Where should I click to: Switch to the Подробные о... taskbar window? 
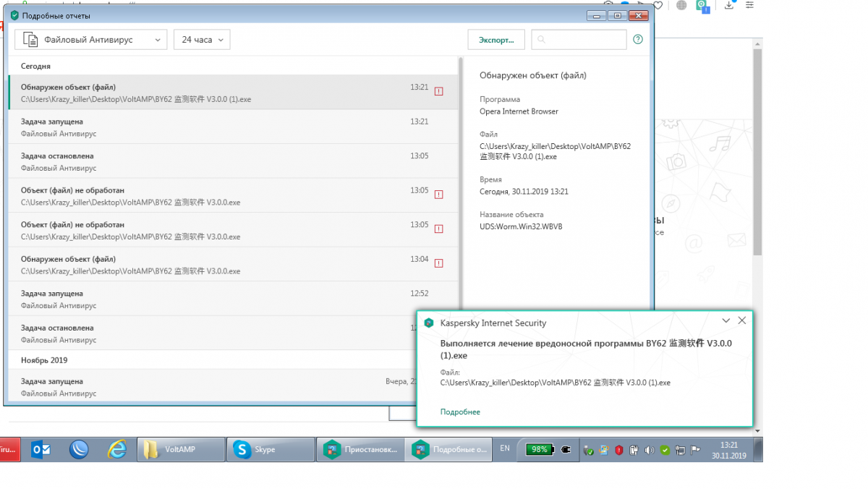449,449
